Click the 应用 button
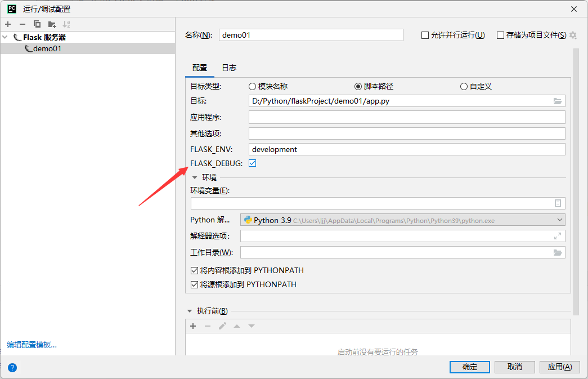Image resolution: width=588 pixels, height=379 pixels. 559,367
